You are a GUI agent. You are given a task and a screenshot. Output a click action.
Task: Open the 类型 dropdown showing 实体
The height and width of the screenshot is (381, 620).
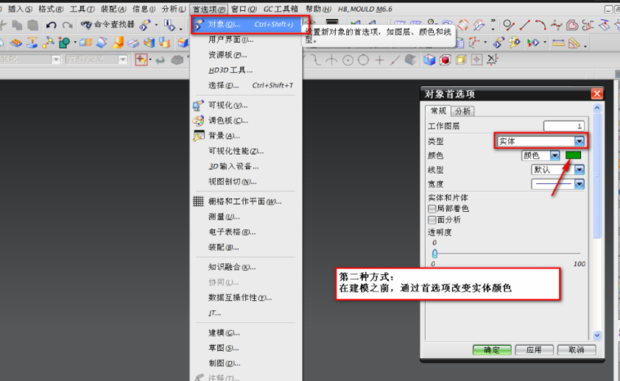point(541,141)
